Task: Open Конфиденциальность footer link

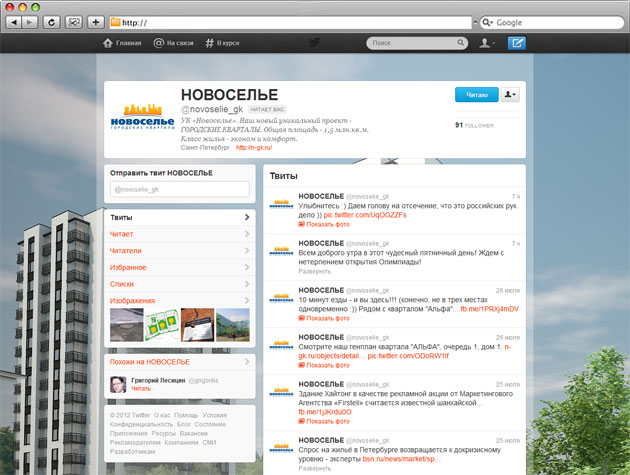Action: pos(141,424)
